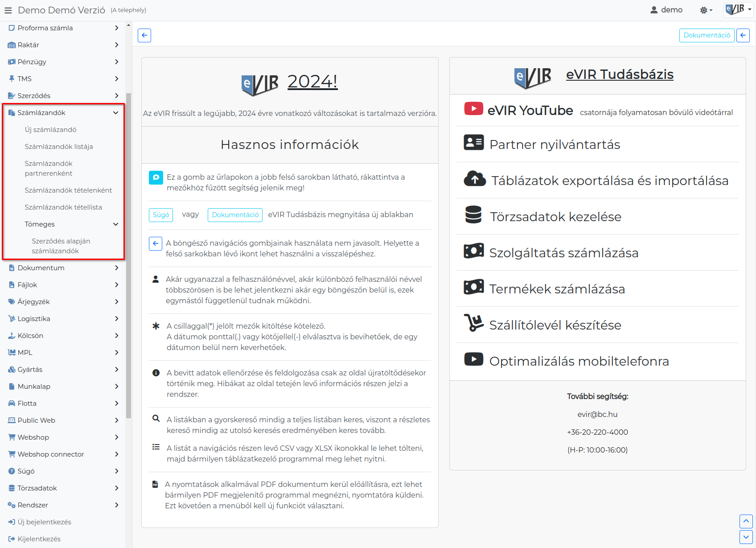Click the eVIR YouTube play icon
The height and width of the screenshot is (548, 756).
click(x=473, y=109)
